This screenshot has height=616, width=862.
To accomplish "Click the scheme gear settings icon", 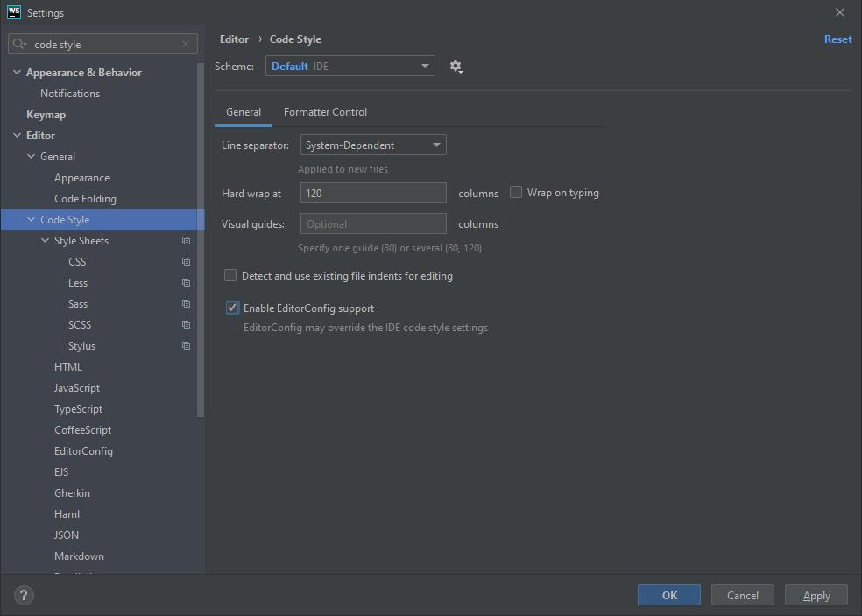I will (456, 67).
